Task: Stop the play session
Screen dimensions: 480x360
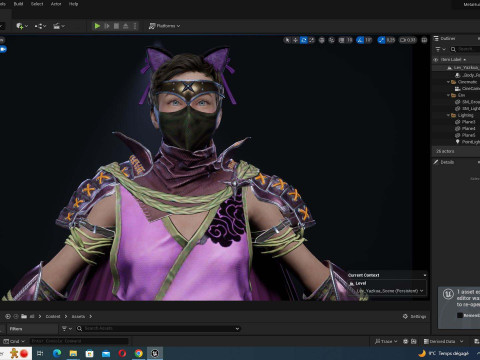Action: click(116, 26)
